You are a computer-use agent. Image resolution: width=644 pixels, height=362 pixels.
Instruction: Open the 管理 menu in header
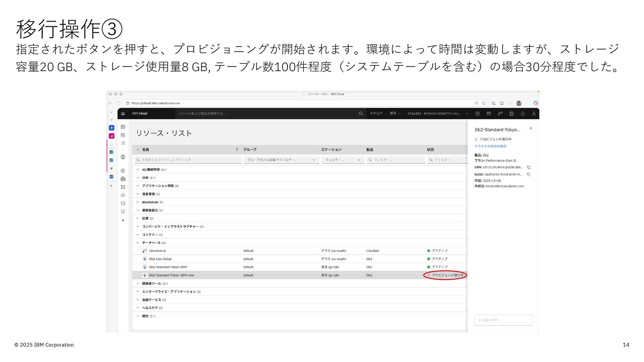coord(395,114)
